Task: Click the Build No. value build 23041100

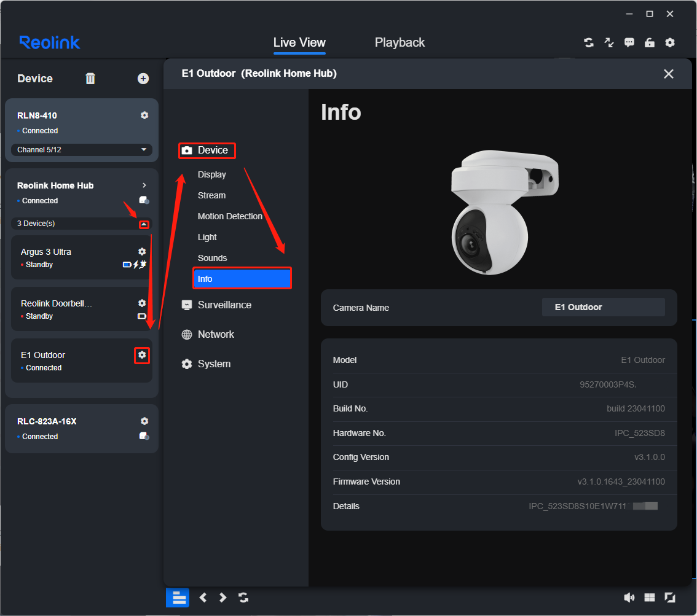Action: [x=636, y=408]
